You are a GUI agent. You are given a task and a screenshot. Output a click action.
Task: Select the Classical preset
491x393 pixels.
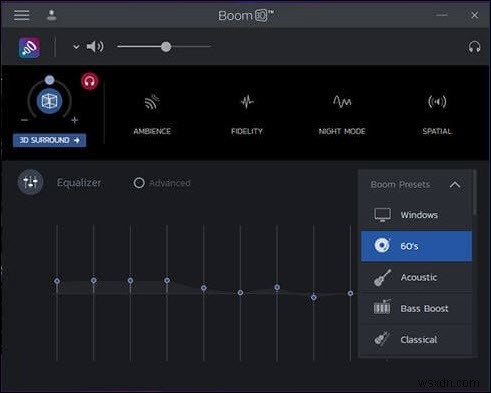pos(416,340)
